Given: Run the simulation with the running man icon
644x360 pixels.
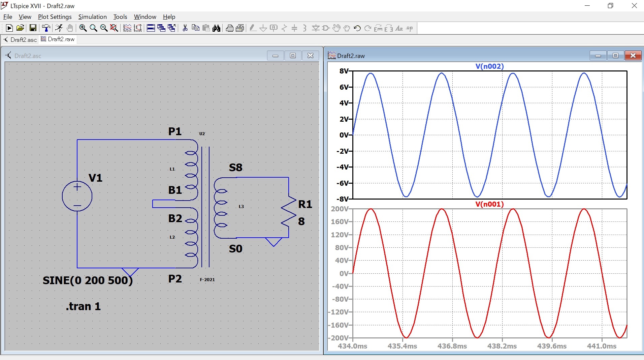Looking at the screenshot, I should 59,28.
